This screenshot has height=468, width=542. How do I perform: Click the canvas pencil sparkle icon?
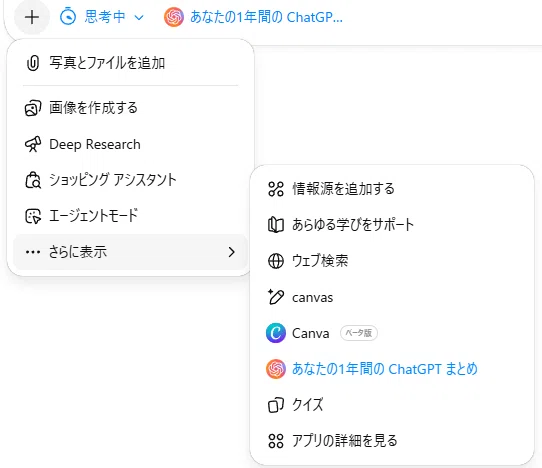click(x=276, y=297)
